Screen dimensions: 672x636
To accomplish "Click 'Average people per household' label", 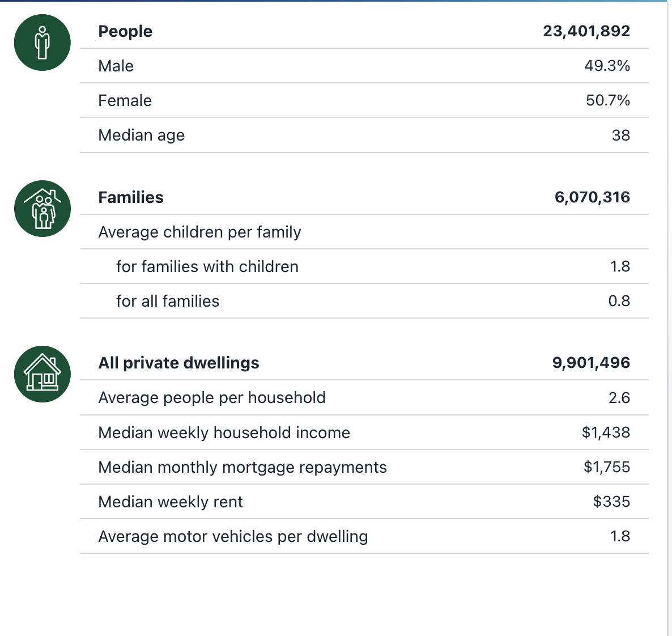I will tap(212, 398).
